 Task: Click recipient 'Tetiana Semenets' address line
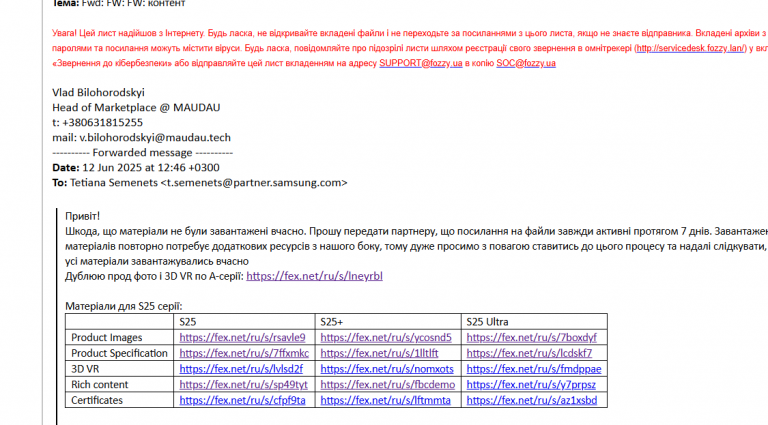[200, 183]
